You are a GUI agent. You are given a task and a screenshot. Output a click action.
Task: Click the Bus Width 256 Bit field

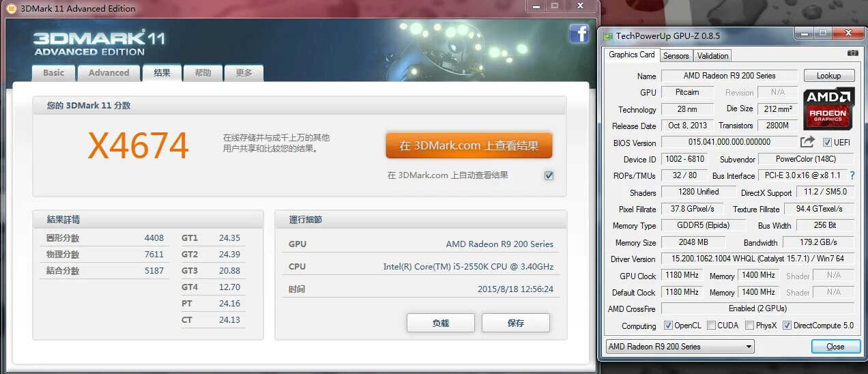pyautogui.click(x=825, y=225)
